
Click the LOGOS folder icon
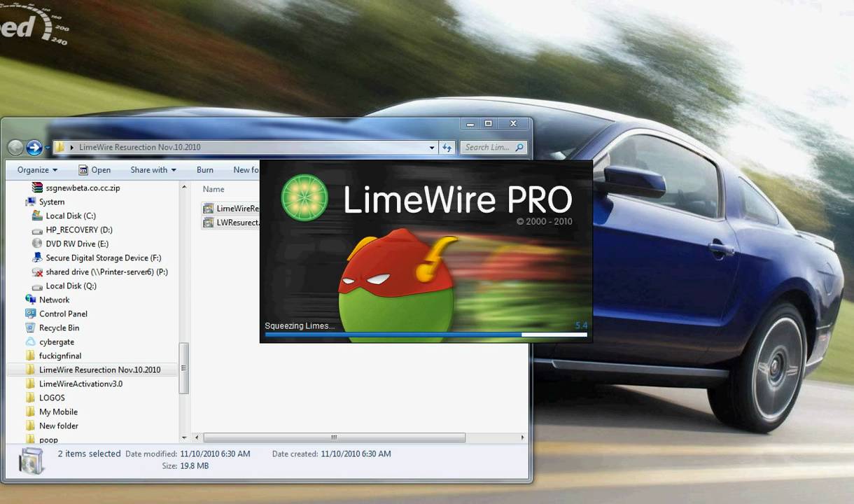(x=31, y=398)
